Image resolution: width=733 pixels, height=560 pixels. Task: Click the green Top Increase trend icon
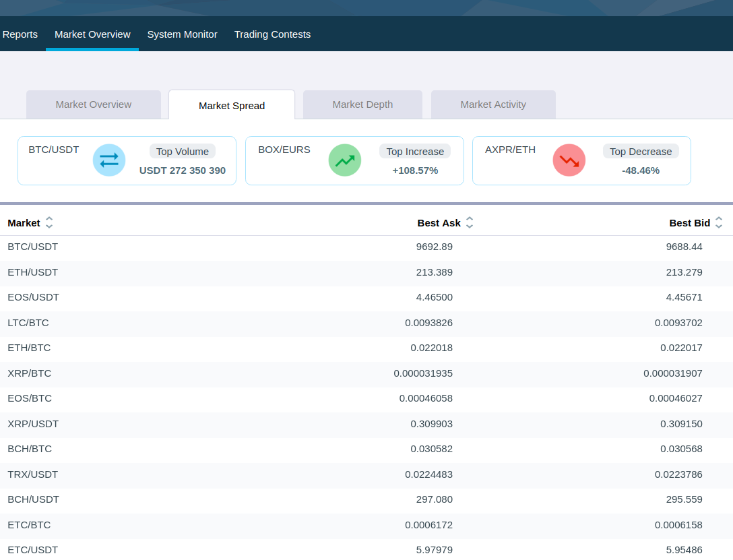point(345,160)
